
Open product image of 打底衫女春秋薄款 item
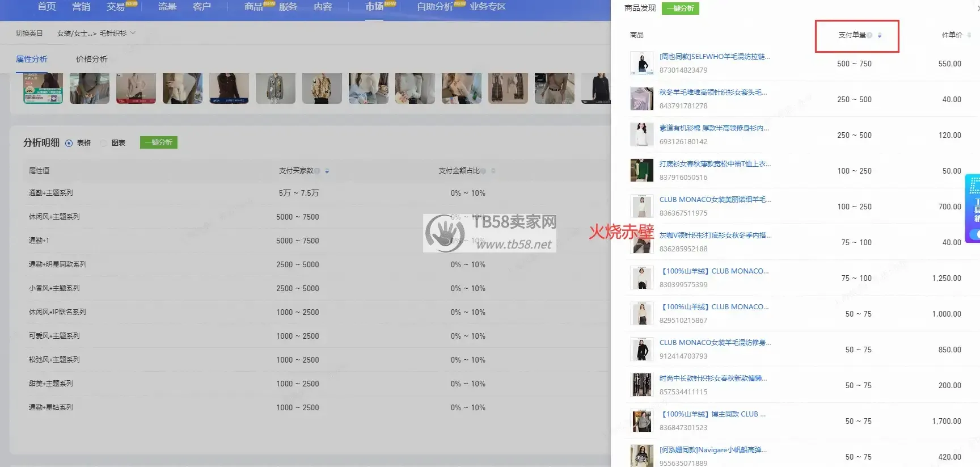coord(642,171)
